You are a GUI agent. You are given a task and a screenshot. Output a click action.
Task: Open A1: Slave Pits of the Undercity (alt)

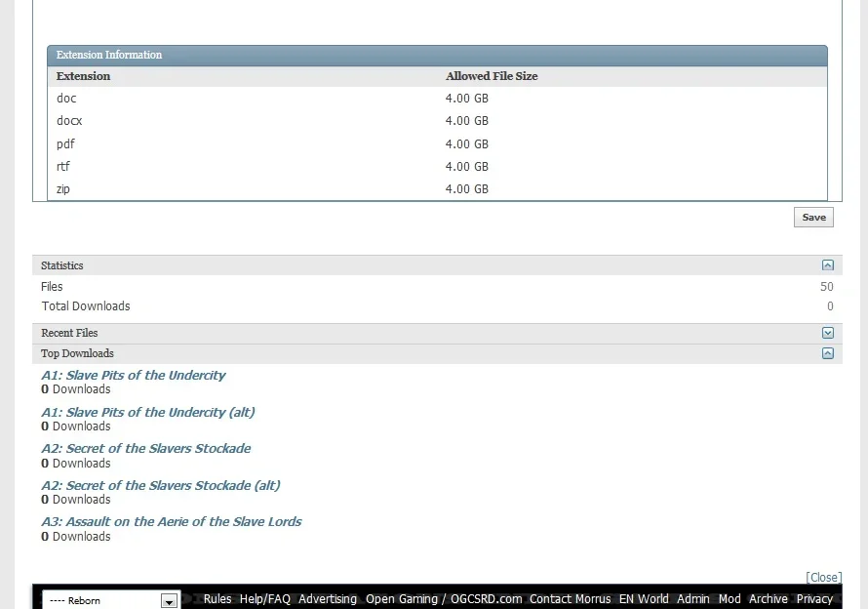[x=147, y=412]
